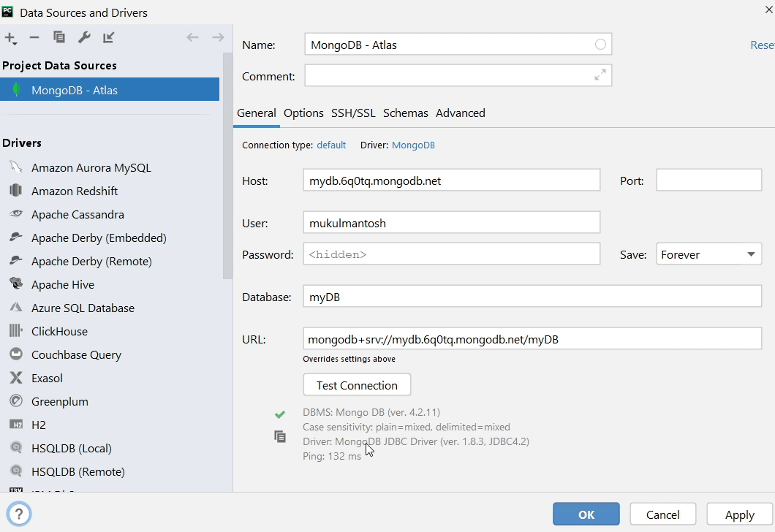Image resolution: width=775 pixels, height=532 pixels.
Task: Click the MongoDB driver link
Action: (x=413, y=145)
